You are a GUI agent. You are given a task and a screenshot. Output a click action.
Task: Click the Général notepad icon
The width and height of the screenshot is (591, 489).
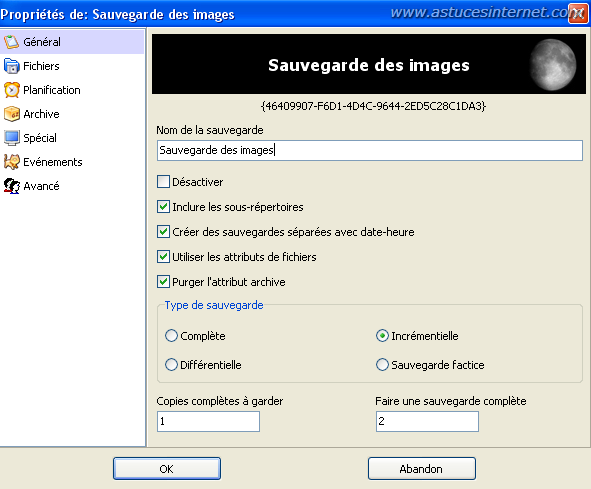11,42
